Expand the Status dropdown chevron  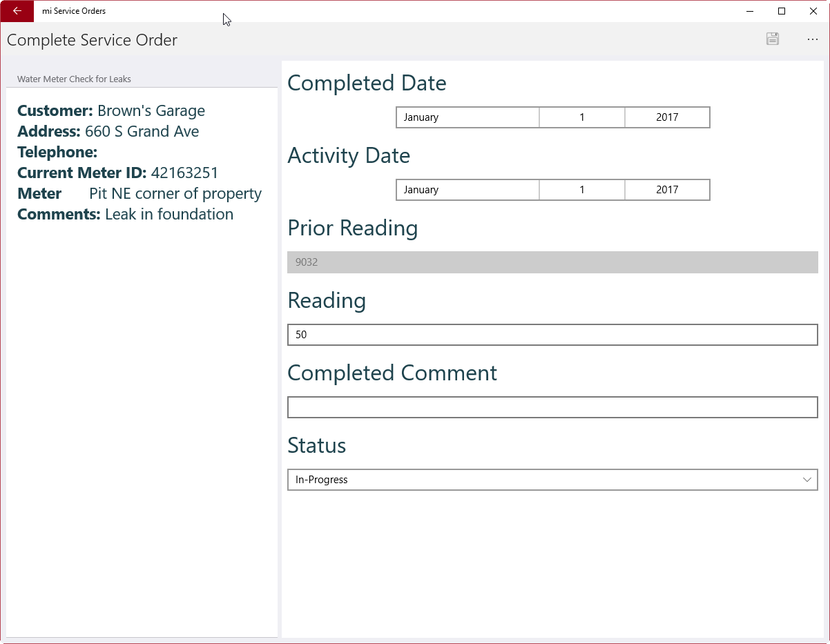(807, 480)
